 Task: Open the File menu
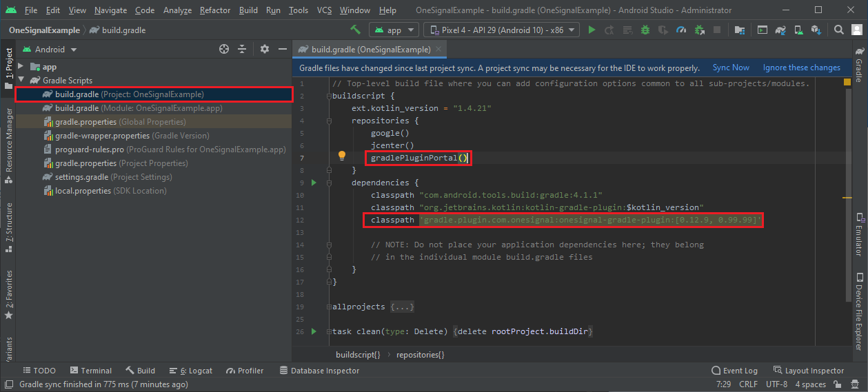click(x=31, y=10)
